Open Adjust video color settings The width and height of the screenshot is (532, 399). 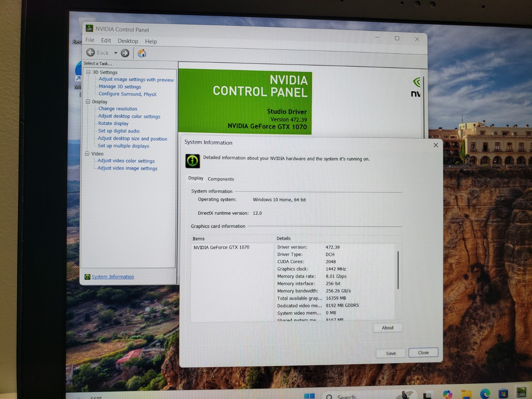pyautogui.click(x=126, y=161)
